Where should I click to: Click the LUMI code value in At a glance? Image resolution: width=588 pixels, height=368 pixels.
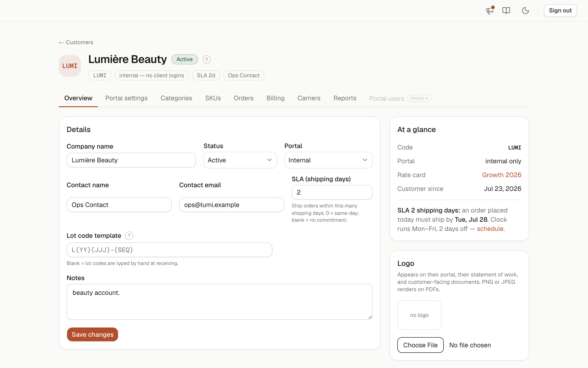coord(515,147)
